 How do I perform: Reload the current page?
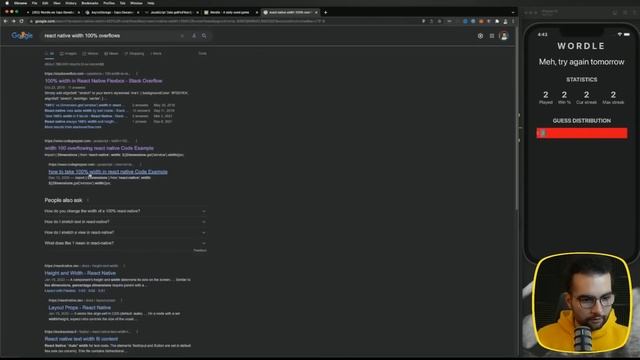[21, 21]
